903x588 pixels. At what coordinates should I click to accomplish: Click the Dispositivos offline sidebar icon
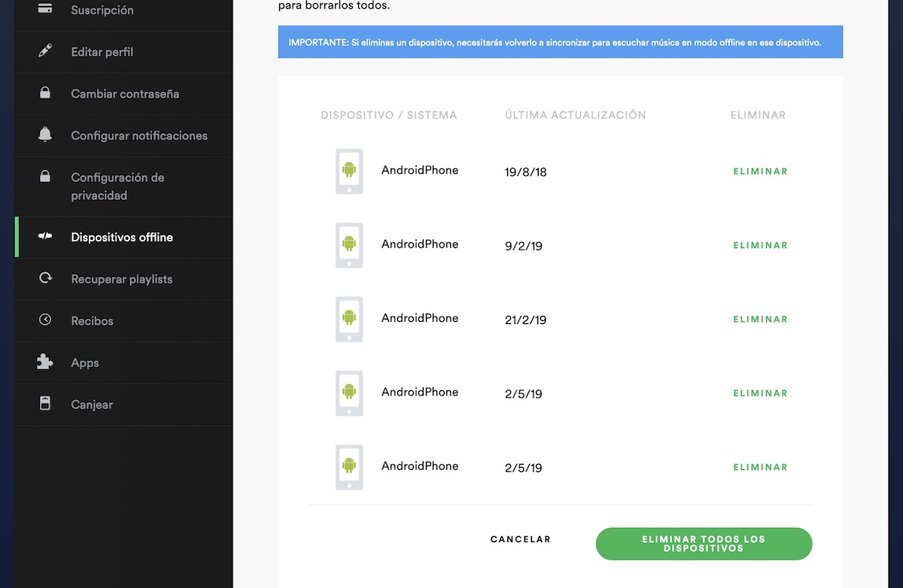45,237
